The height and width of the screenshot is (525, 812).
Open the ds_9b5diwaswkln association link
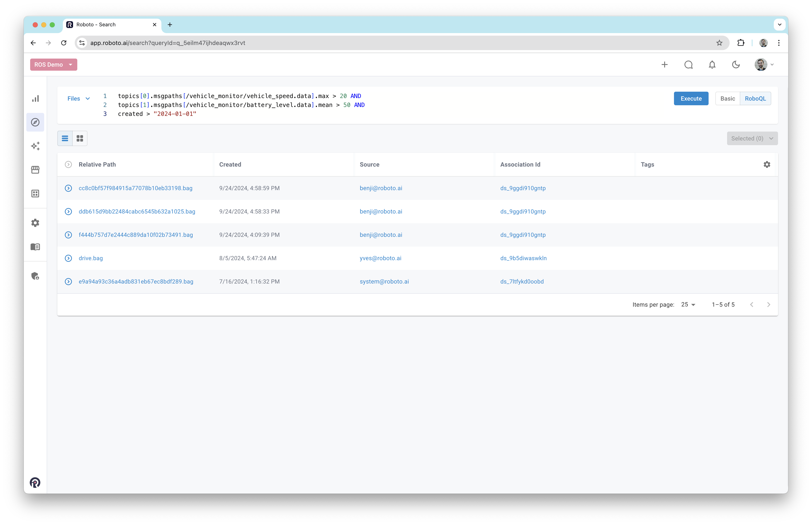coord(523,258)
